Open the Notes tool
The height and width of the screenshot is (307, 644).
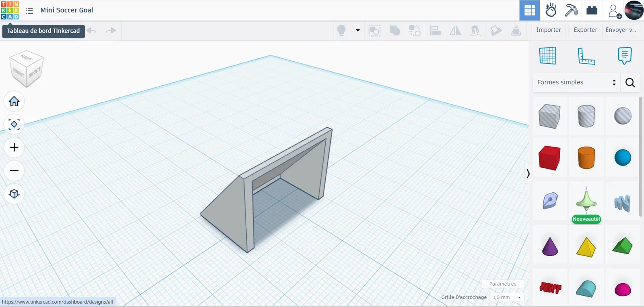(x=625, y=56)
